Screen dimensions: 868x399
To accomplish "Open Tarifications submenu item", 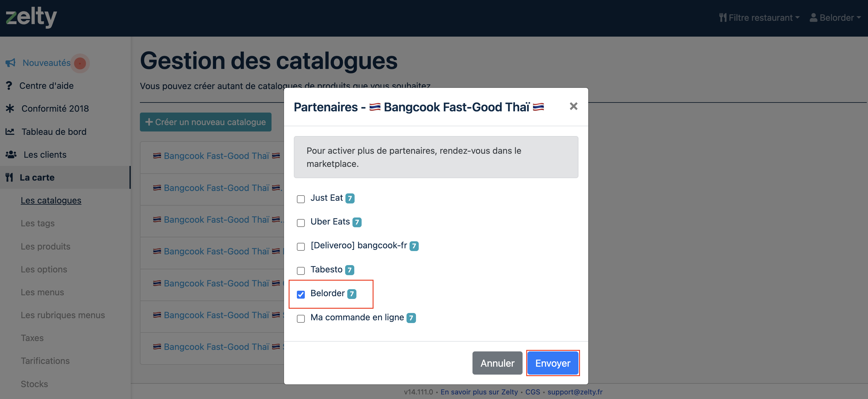I will [x=45, y=361].
